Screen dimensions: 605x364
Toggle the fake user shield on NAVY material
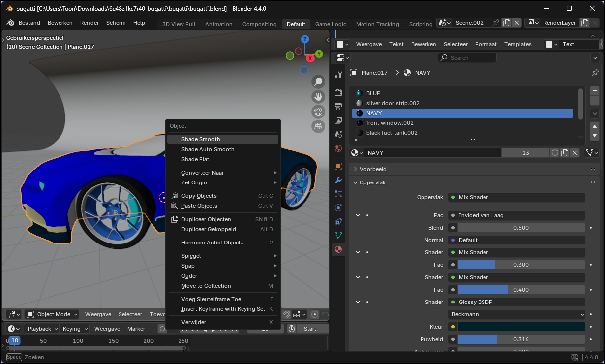pos(555,152)
